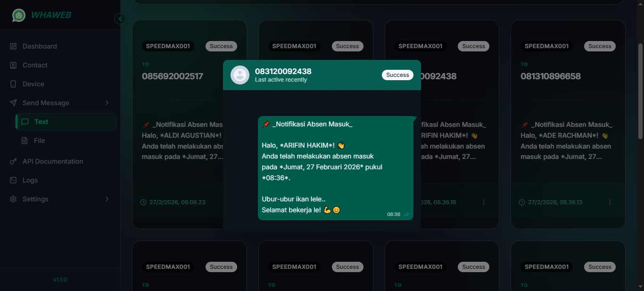Click pin emoji in the ADE RACHMAN card
644x291 pixels.
(x=525, y=125)
